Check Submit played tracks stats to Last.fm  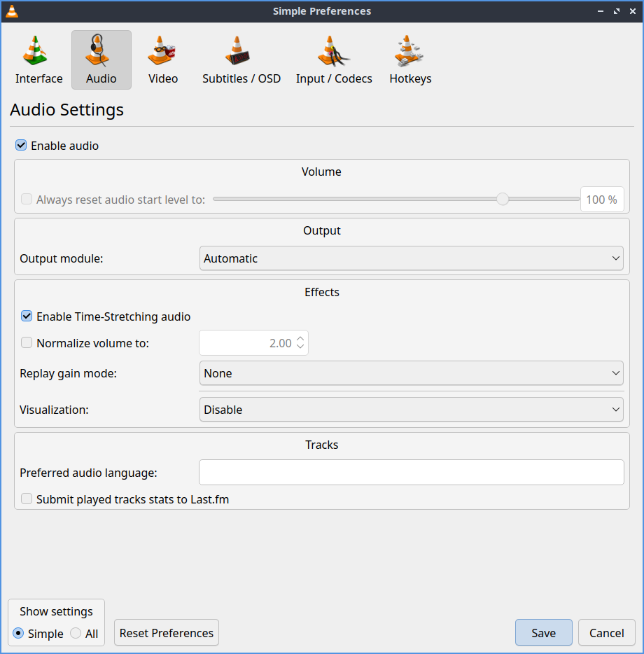point(27,499)
